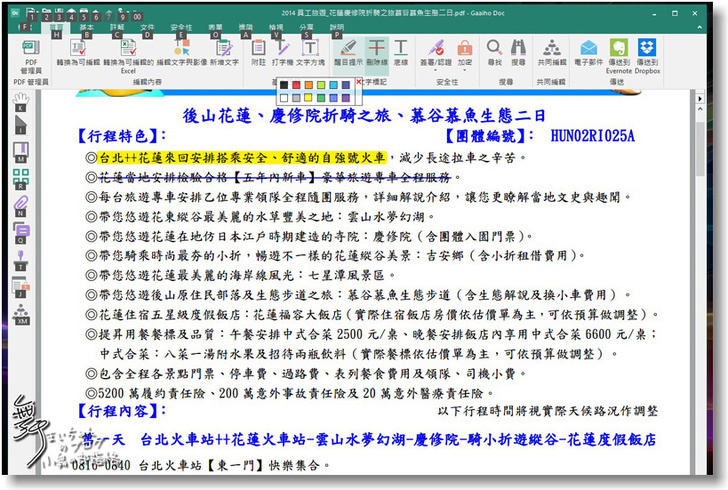Image resolution: width=728 pixels, height=490 pixels.
Task: Toggle the 醒目提示 highlighter tool
Action: [x=348, y=52]
